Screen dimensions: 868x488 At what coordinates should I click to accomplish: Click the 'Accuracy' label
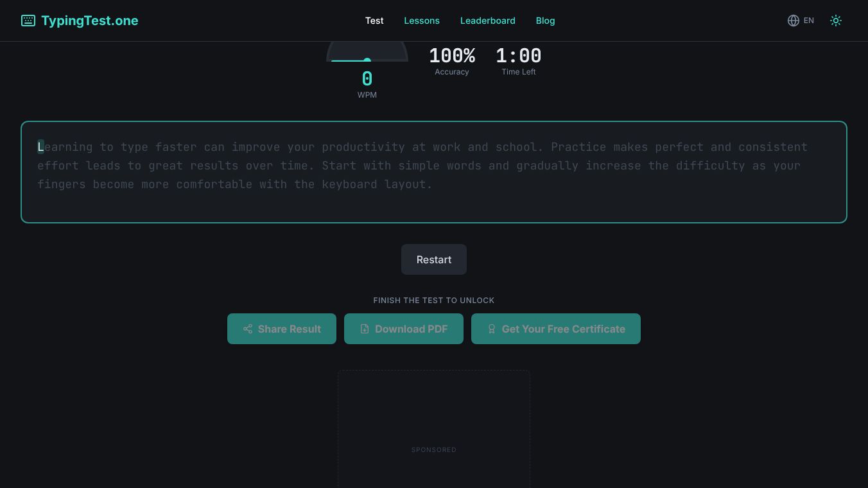(452, 72)
